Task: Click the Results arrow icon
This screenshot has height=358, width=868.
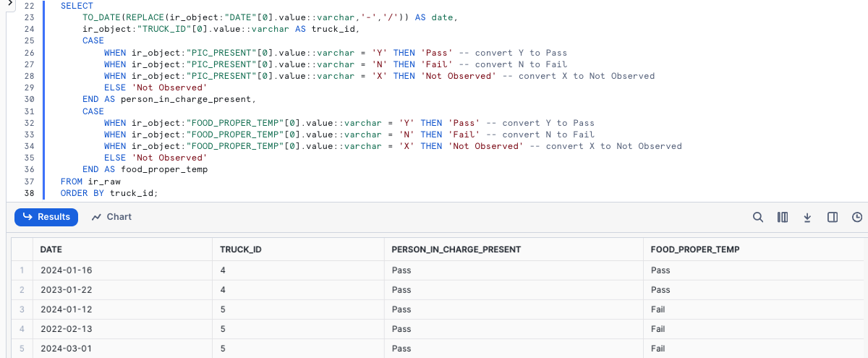Action: pos(27,217)
